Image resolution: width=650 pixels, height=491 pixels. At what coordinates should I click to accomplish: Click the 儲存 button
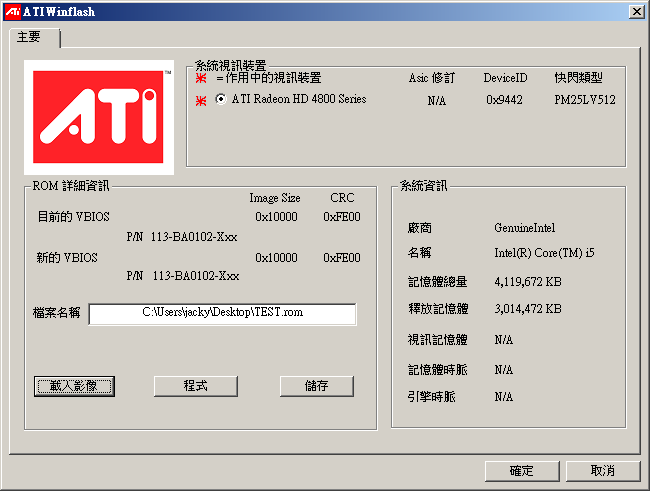point(317,386)
